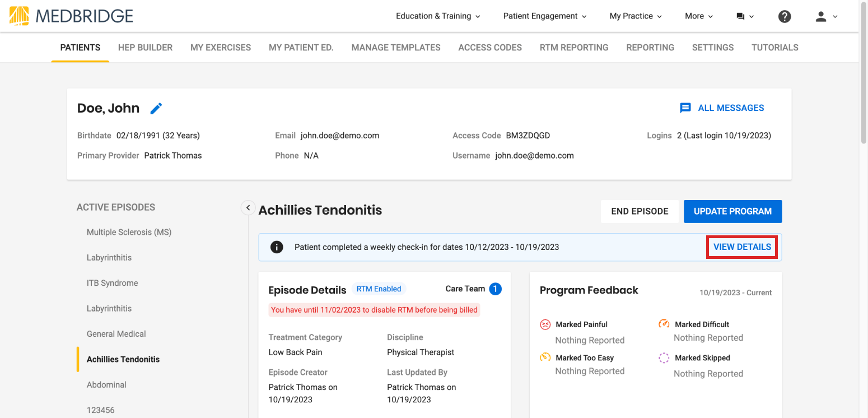Open the Reporting tab
The width and height of the screenshot is (868, 418).
click(650, 48)
